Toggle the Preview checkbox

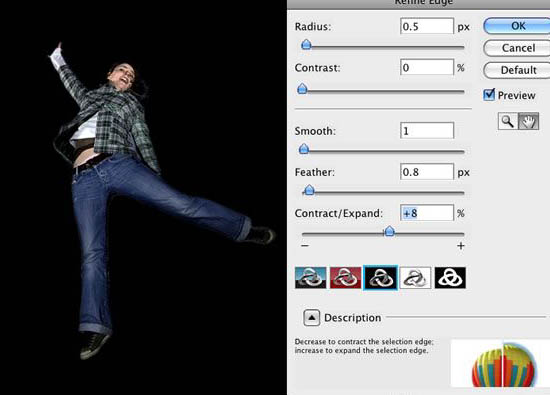(x=489, y=95)
